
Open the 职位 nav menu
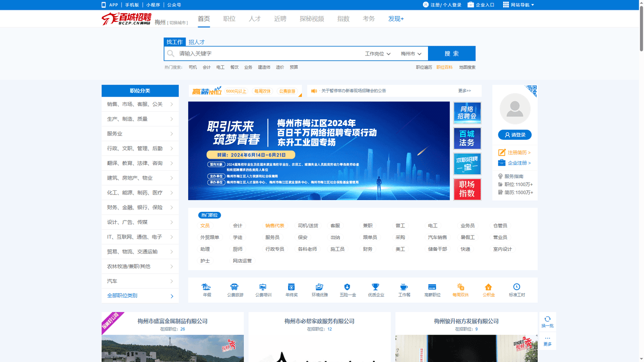click(x=229, y=19)
